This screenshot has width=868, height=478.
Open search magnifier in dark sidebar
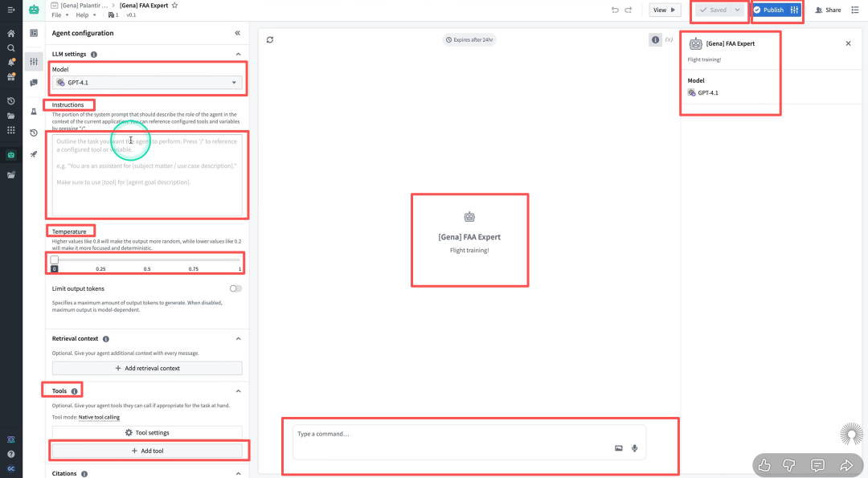pos(10,48)
